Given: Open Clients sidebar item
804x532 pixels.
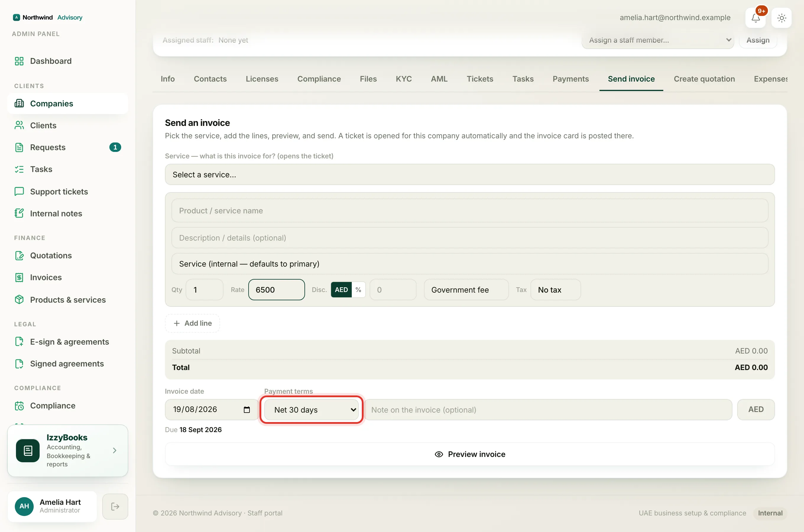Looking at the screenshot, I should pos(67,125).
